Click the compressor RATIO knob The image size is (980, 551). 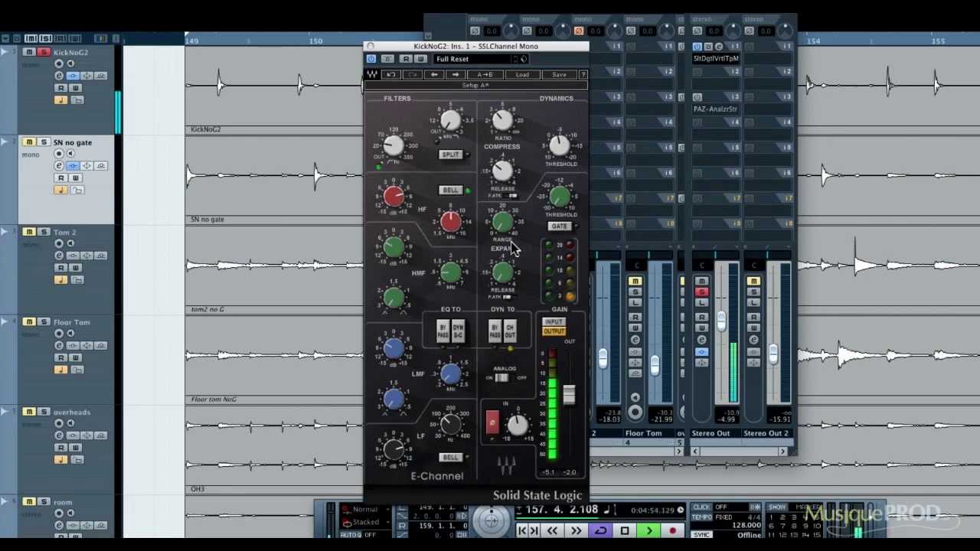click(502, 120)
